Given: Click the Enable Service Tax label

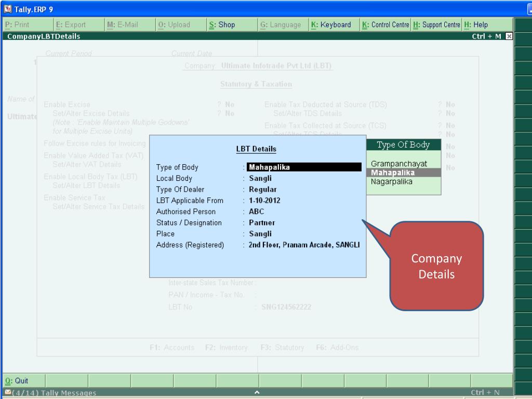Looking at the screenshot, I should pos(74,198).
